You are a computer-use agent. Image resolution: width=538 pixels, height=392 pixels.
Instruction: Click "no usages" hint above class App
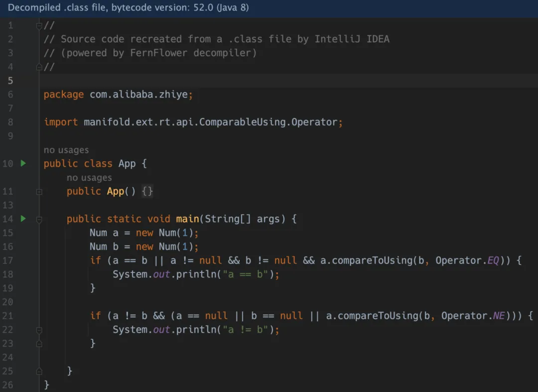(x=66, y=150)
